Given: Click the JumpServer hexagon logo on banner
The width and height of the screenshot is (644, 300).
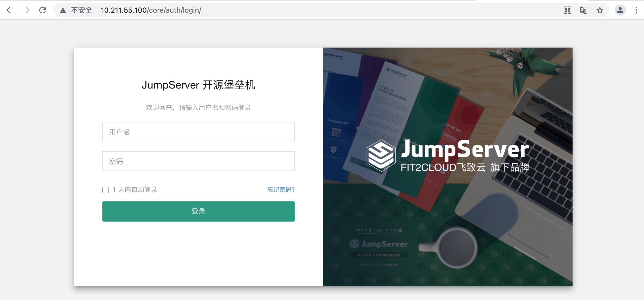Looking at the screenshot, I should tap(381, 156).
